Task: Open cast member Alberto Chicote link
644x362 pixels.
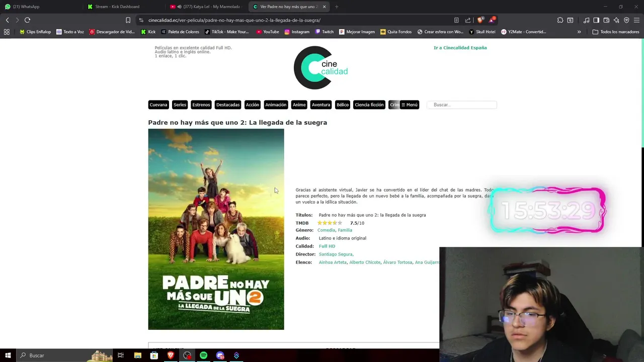Action: click(365, 262)
